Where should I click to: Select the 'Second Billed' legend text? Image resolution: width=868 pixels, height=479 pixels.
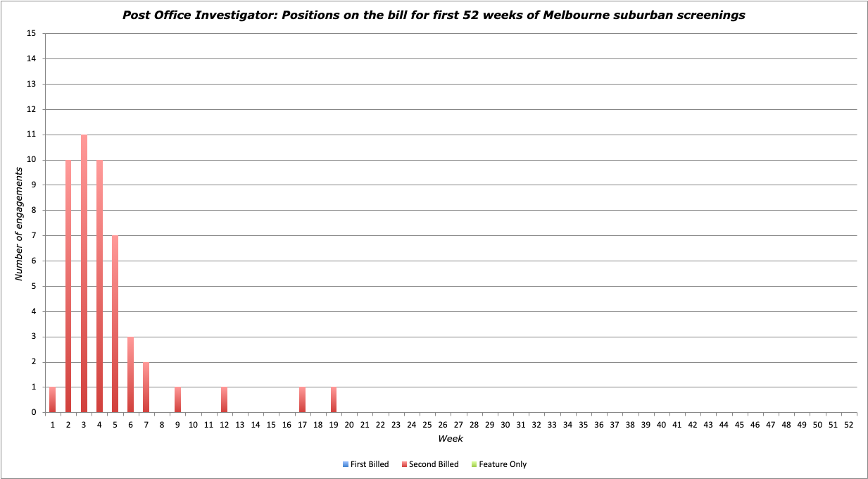pyautogui.click(x=434, y=465)
